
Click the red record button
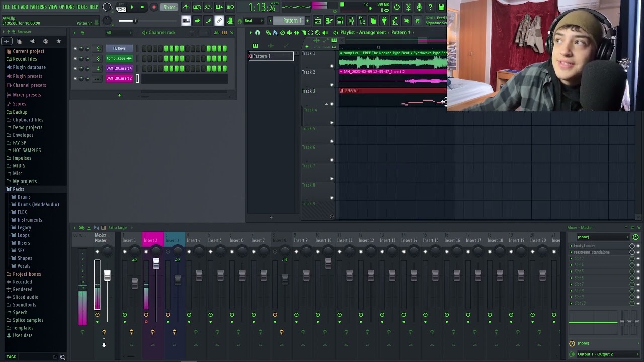point(154,7)
